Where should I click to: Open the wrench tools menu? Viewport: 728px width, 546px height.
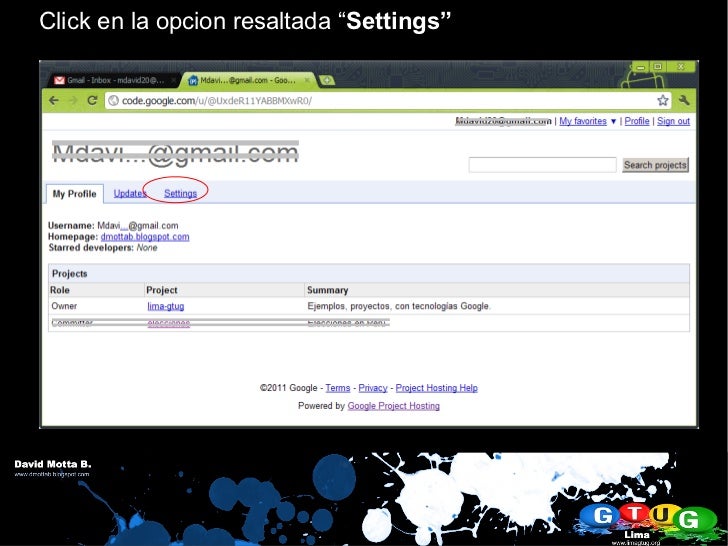tap(684, 100)
